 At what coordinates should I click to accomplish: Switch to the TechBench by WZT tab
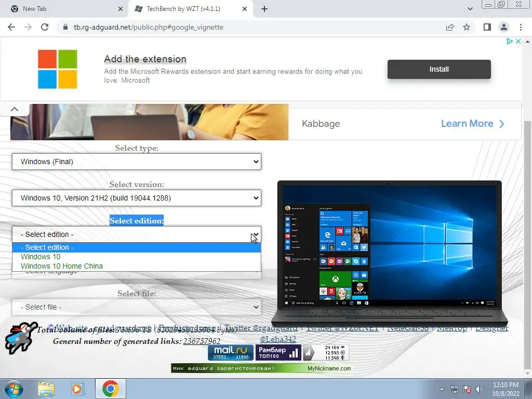(190, 9)
